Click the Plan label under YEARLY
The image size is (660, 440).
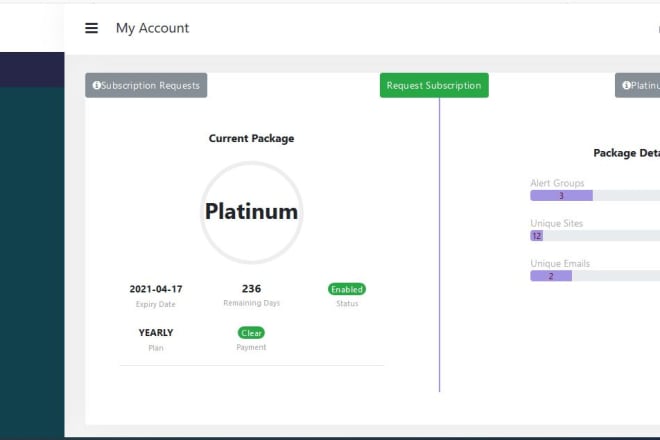(x=156, y=348)
